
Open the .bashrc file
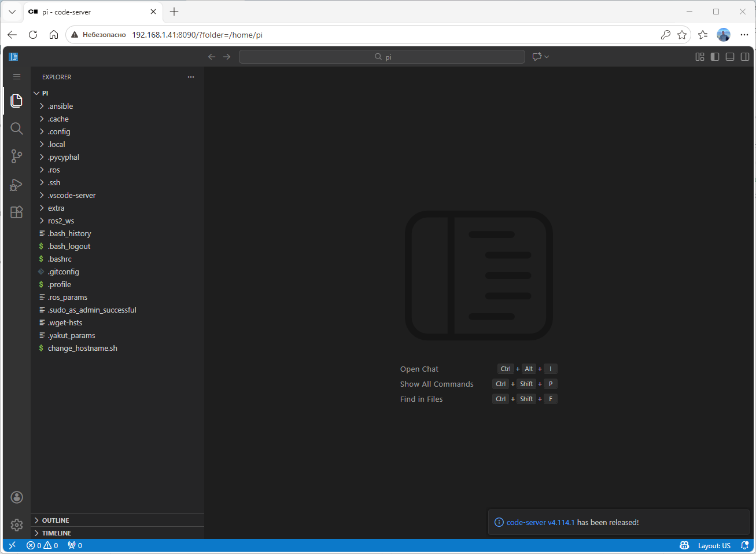[x=60, y=259]
